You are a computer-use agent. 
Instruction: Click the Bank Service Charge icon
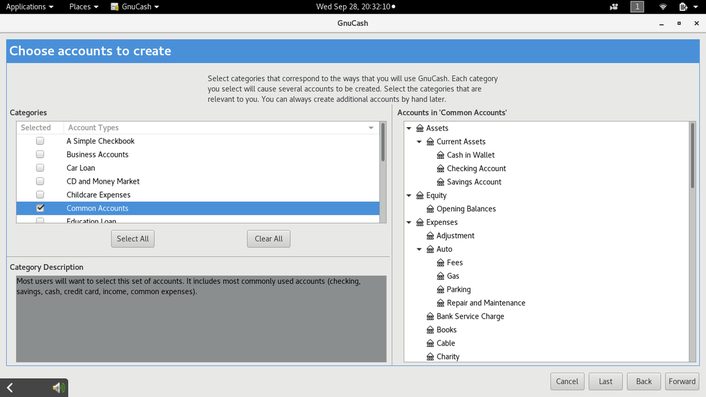point(430,316)
